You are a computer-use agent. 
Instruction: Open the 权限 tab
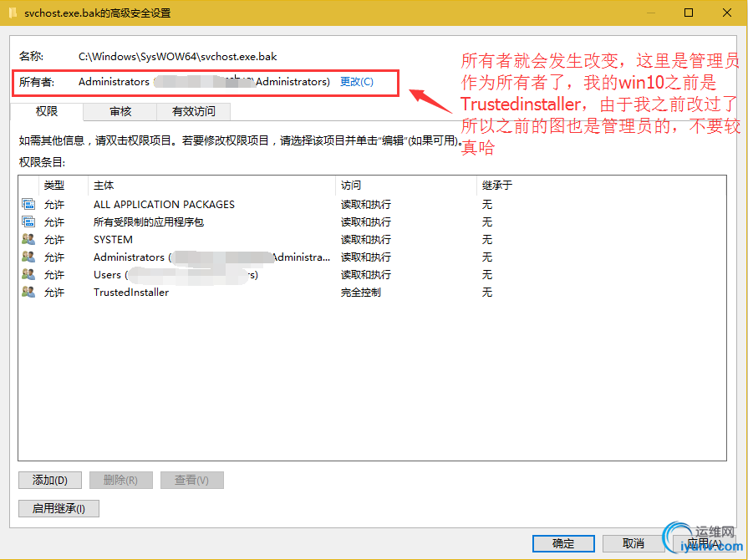[47, 112]
